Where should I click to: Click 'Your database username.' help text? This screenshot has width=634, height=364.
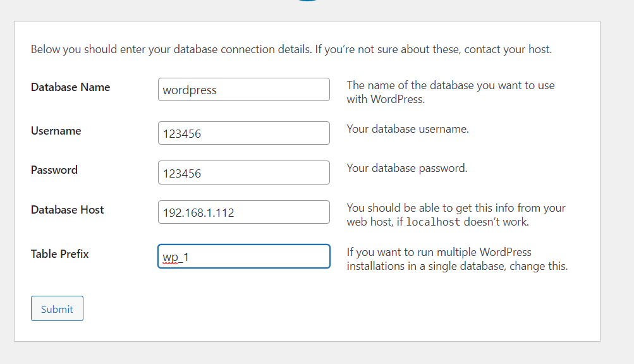(408, 129)
